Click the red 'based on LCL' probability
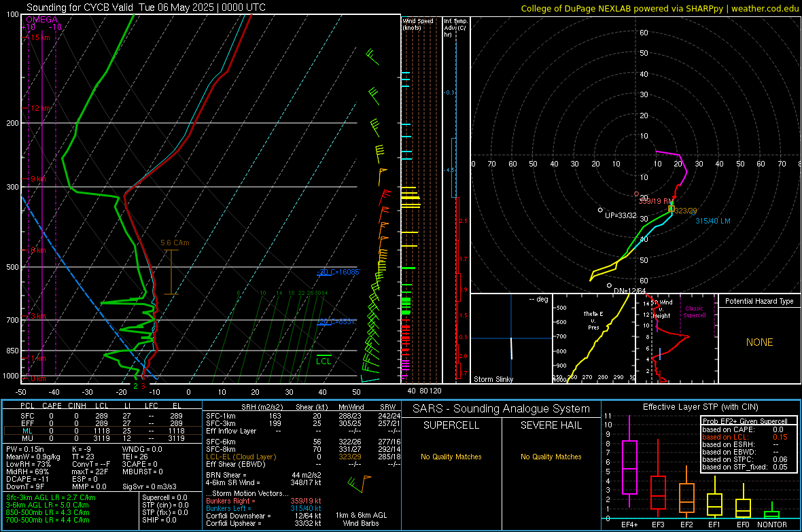802x532 pixels. tap(745, 437)
